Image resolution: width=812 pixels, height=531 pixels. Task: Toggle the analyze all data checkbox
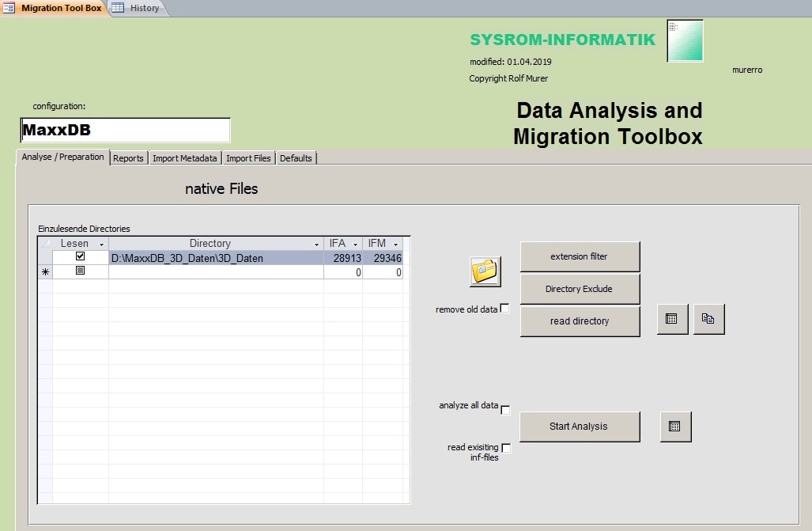[506, 410]
